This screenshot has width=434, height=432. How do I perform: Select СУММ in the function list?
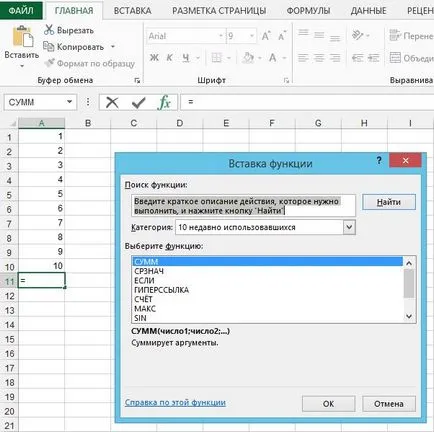pyautogui.click(x=268, y=262)
